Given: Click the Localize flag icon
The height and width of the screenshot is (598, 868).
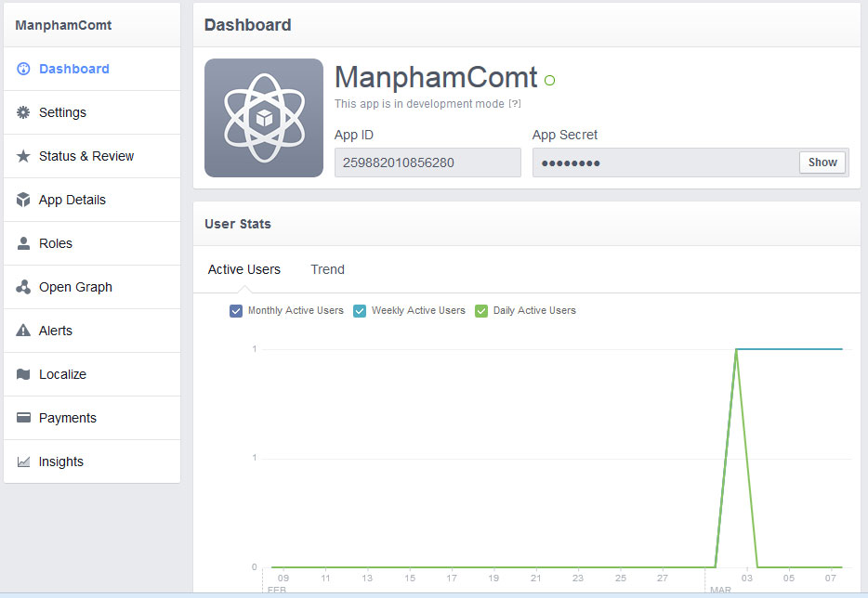Looking at the screenshot, I should [23, 374].
